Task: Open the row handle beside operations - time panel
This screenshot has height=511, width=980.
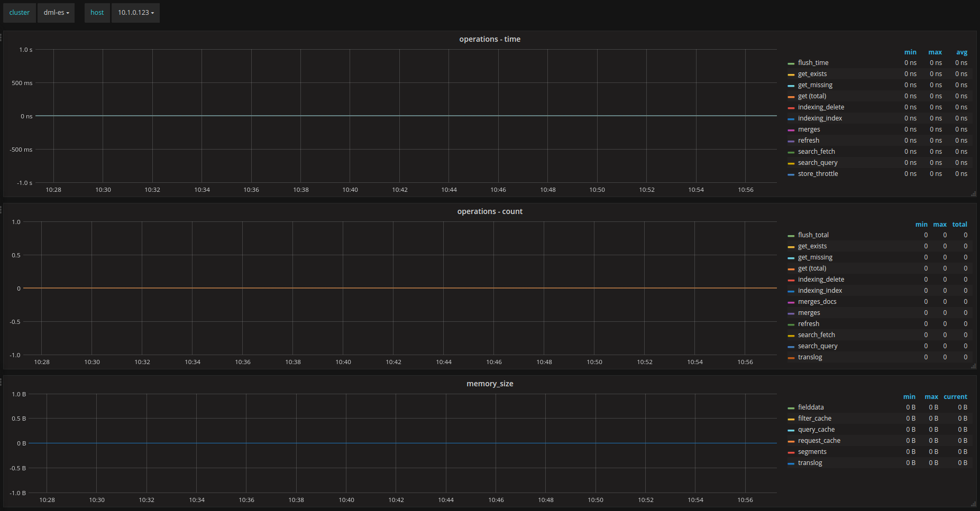Action: (1, 37)
